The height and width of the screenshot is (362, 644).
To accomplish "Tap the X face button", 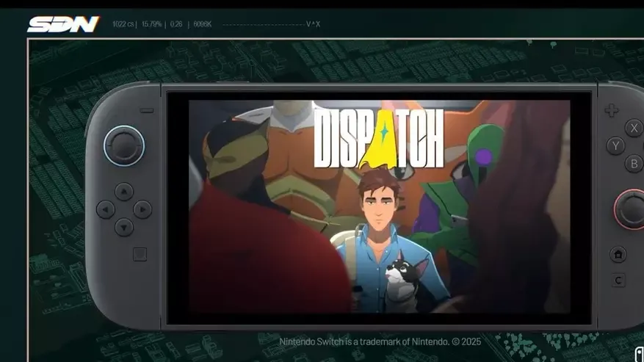I will (x=634, y=128).
